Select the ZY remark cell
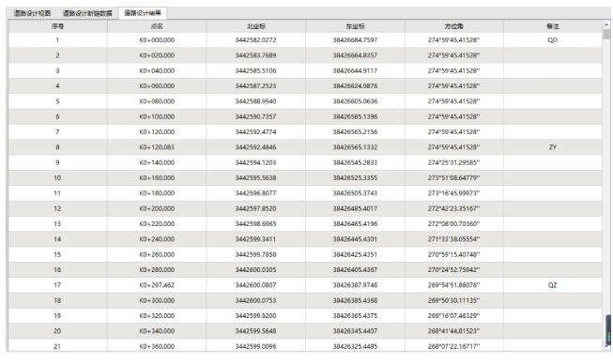613x364 pixels. point(552,147)
